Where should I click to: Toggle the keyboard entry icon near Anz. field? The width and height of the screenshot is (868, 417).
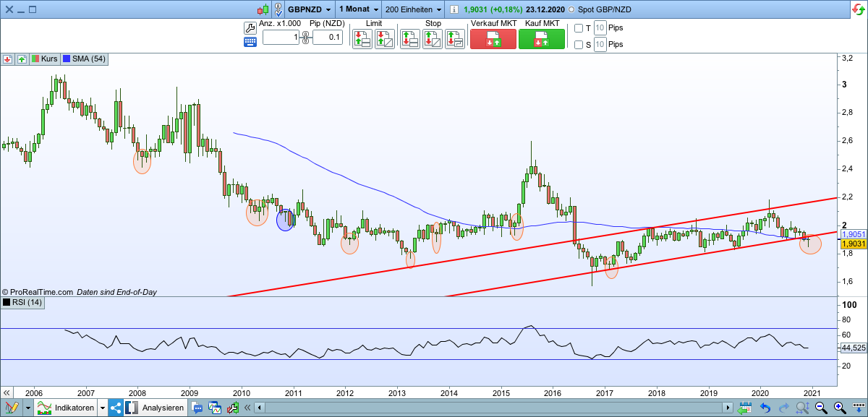click(250, 41)
